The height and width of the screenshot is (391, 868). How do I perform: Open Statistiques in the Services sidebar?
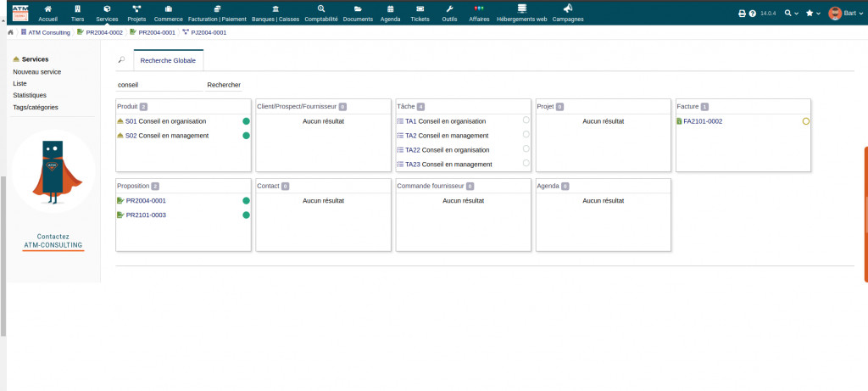[30, 95]
